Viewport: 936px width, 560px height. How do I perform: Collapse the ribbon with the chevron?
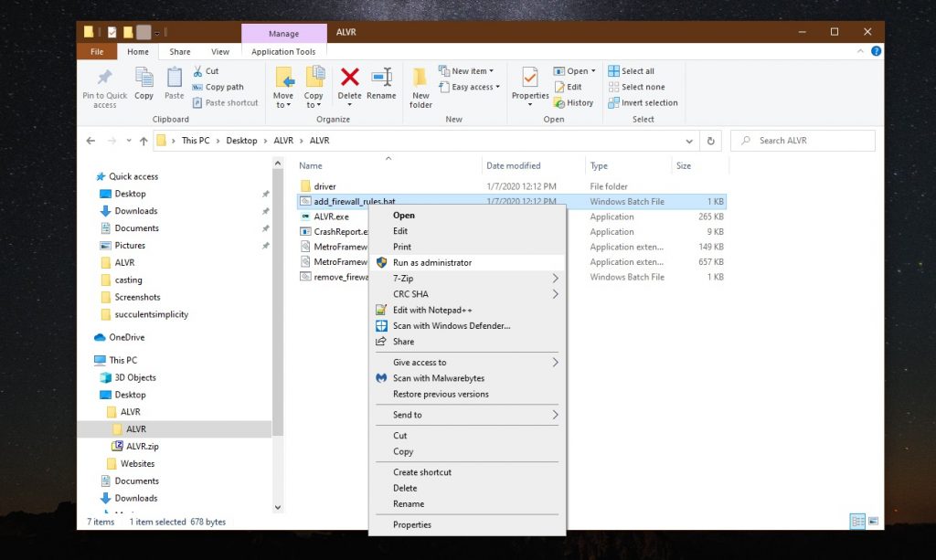click(860, 51)
